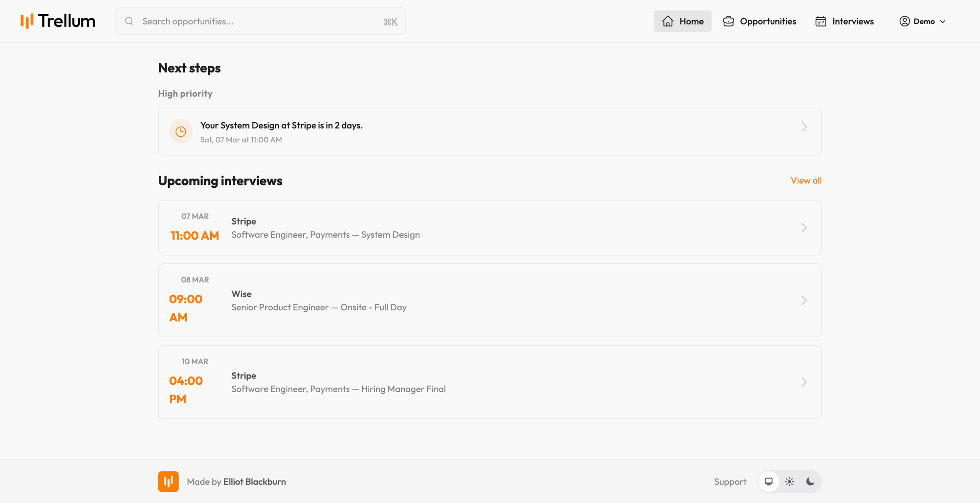
Task: Click the briefcase icon beside Opportunities
Action: click(x=728, y=21)
